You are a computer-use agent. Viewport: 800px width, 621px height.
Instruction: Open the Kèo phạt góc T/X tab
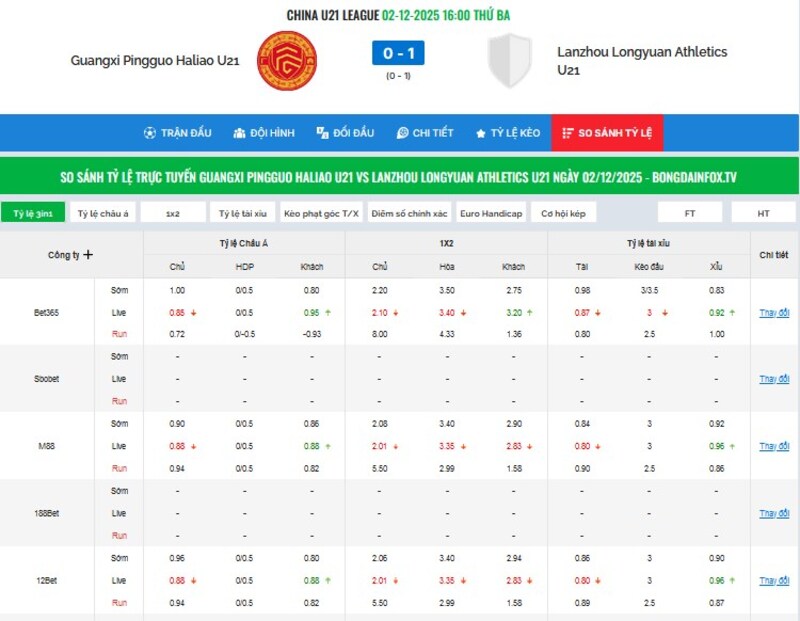pyautogui.click(x=321, y=213)
